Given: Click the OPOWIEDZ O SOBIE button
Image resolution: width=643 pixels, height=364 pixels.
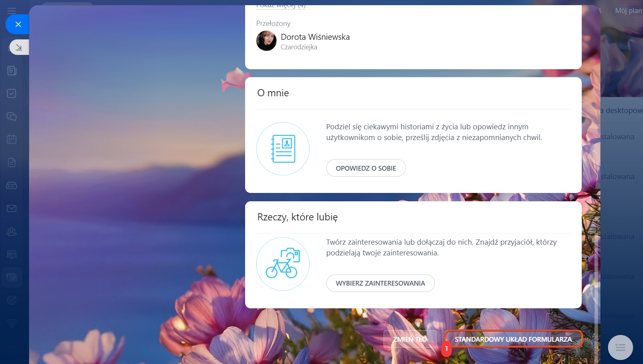Looking at the screenshot, I should coord(366,168).
